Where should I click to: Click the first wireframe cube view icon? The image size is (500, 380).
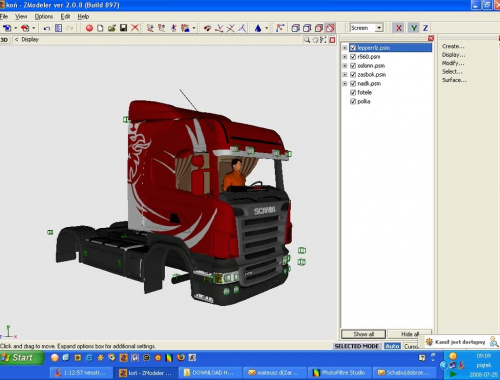click(295, 28)
